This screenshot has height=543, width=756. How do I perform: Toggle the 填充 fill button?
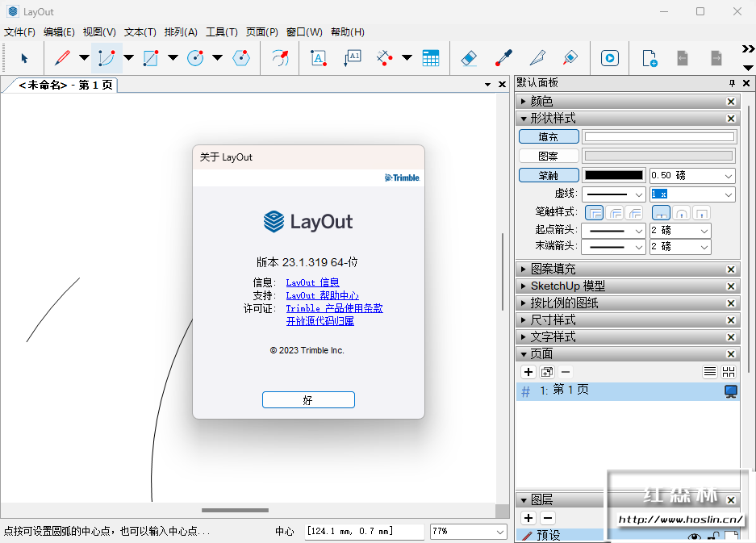click(549, 137)
